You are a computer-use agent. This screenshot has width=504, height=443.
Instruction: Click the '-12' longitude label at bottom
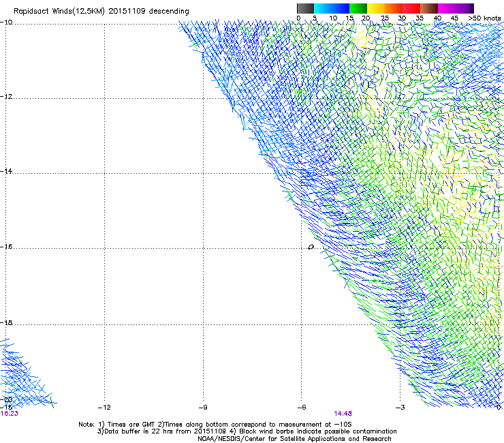[x=104, y=408]
